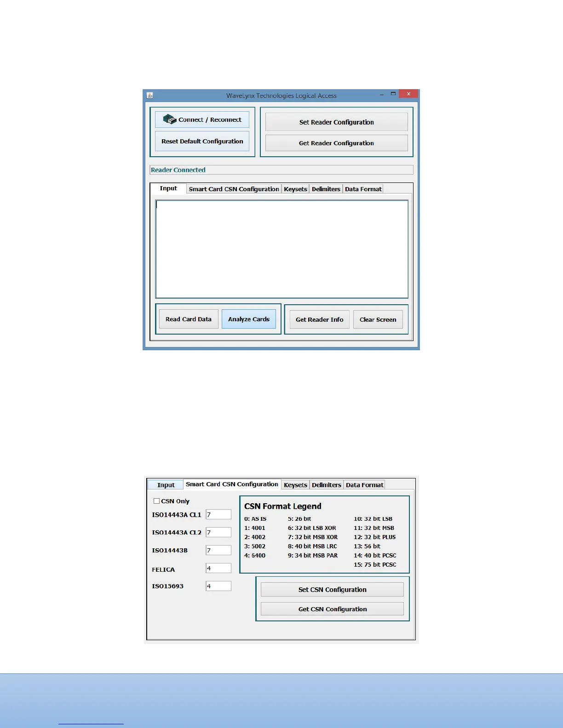
Task: Click inside the Input text area
Action: click(282, 249)
